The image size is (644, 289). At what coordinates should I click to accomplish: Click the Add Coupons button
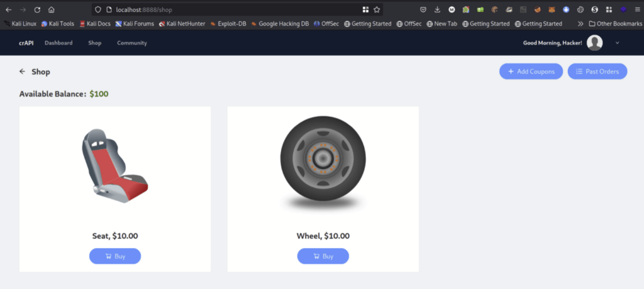(x=531, y=72)
